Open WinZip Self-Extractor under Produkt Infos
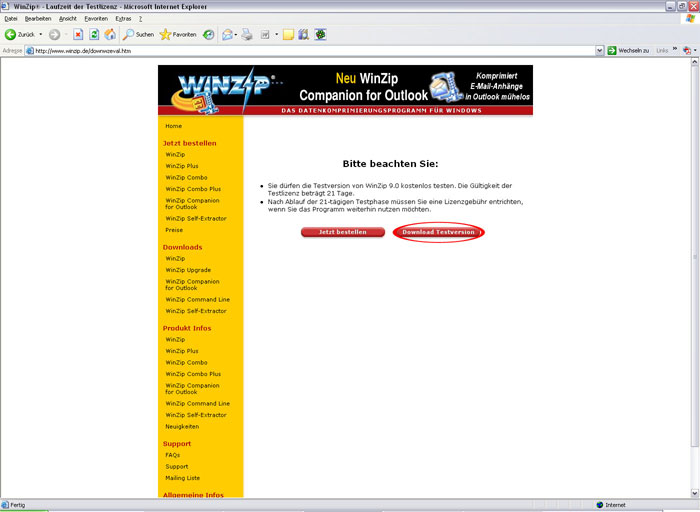Screen dimensions: 700x512 coord(196,415)
